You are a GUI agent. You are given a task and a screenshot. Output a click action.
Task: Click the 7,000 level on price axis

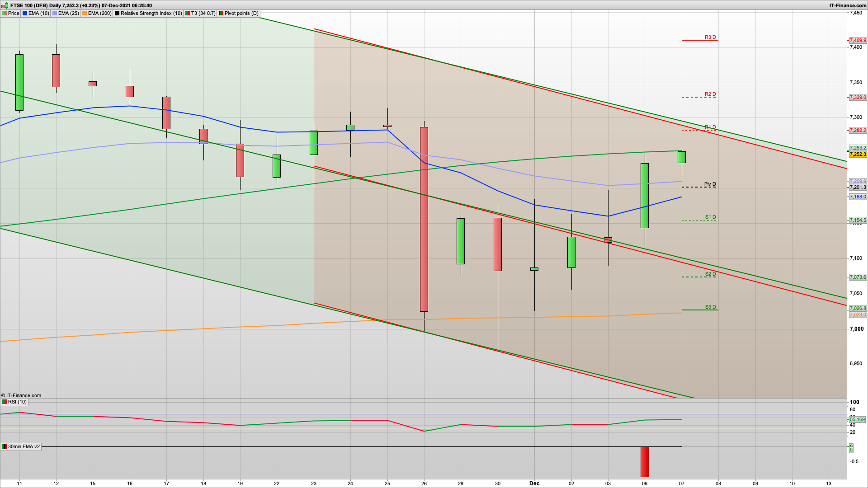pos(856,329)
